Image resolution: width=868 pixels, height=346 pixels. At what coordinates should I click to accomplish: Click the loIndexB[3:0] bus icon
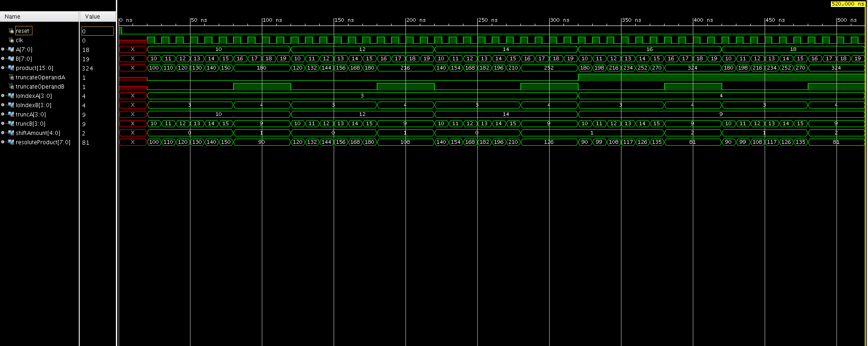pyautogui.click(x=10, y=105)
